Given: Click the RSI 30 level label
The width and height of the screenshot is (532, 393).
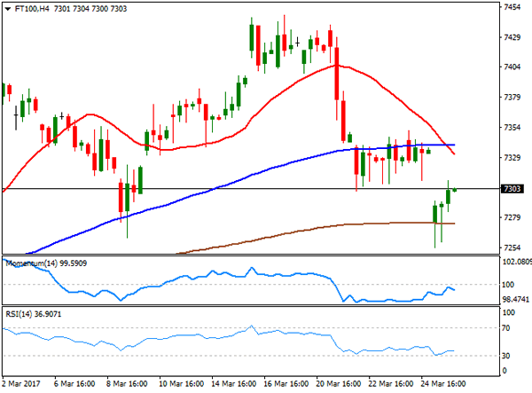Looking at the screenshot, I should point(506,356).
